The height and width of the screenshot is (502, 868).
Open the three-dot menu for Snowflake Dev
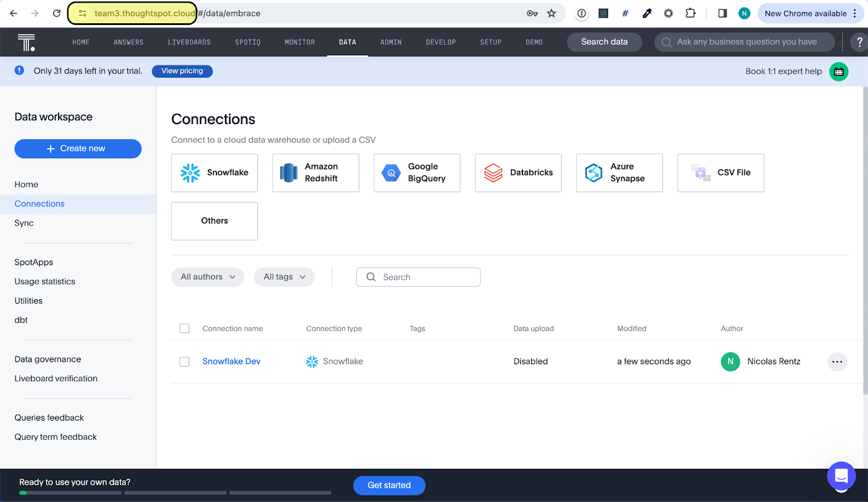pos(837,362)
